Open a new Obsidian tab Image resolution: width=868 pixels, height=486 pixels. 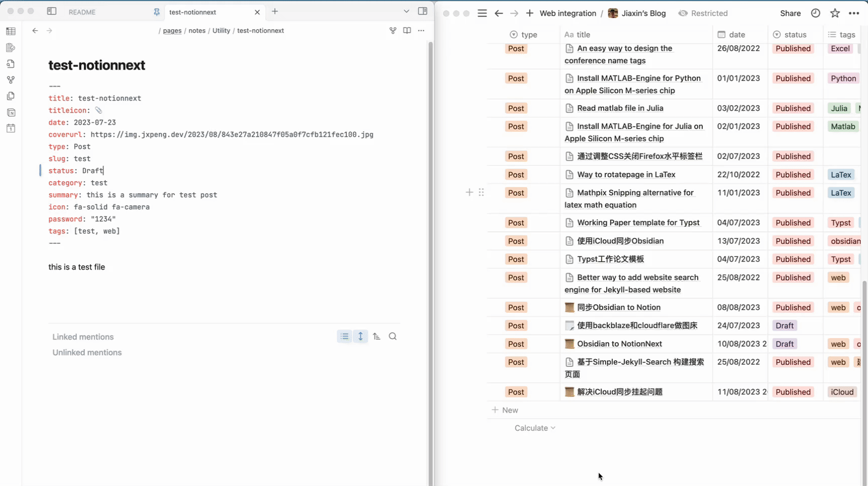click(x=275, y=11)
